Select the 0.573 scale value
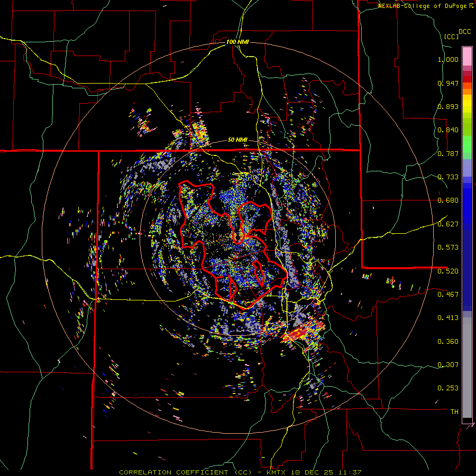This screenshot has width=476, height=476. 448,248
